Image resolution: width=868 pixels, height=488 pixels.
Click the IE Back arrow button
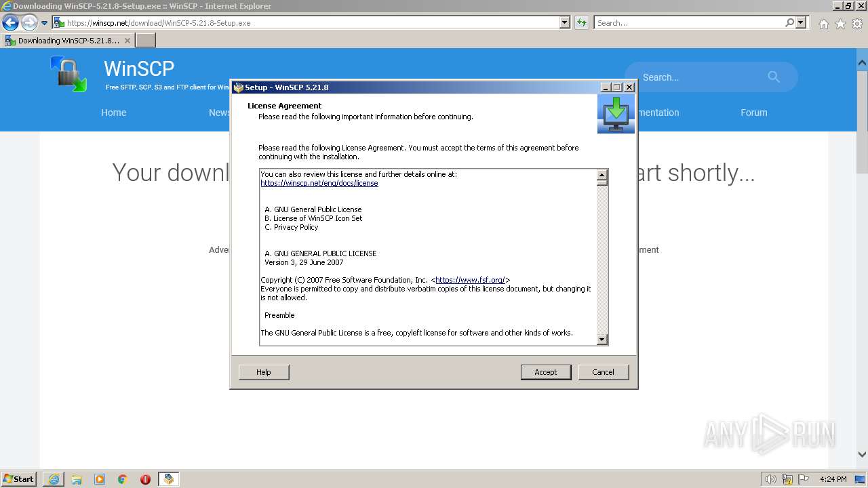[x=10, y=23]
